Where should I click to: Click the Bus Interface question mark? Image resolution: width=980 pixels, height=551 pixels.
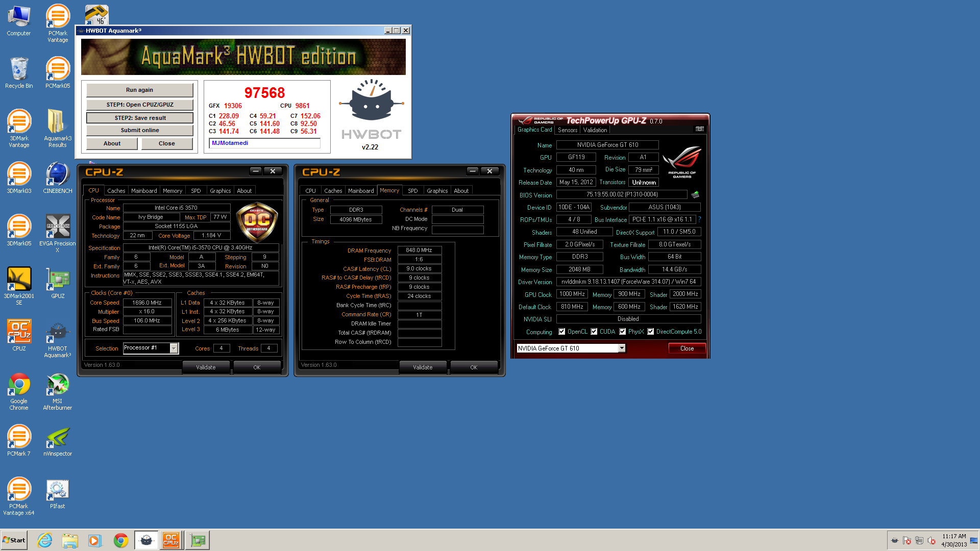pos(699,219)
